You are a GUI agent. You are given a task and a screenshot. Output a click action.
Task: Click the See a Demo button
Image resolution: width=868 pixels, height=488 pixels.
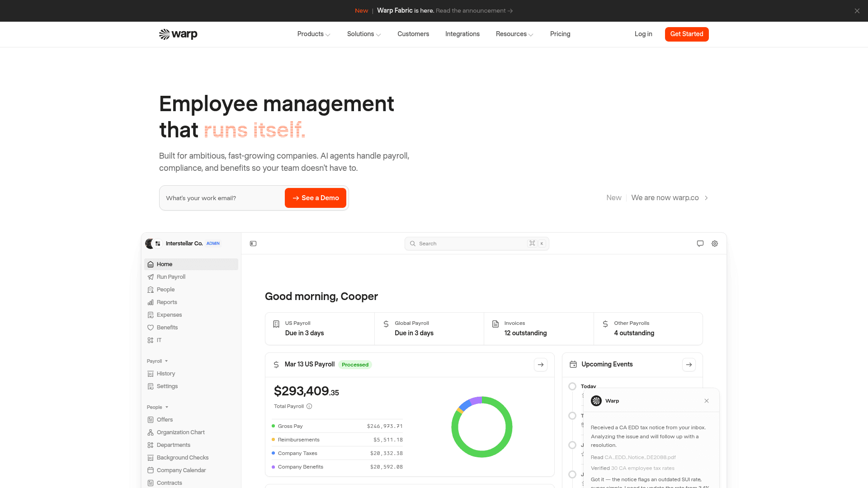point(316,198)
